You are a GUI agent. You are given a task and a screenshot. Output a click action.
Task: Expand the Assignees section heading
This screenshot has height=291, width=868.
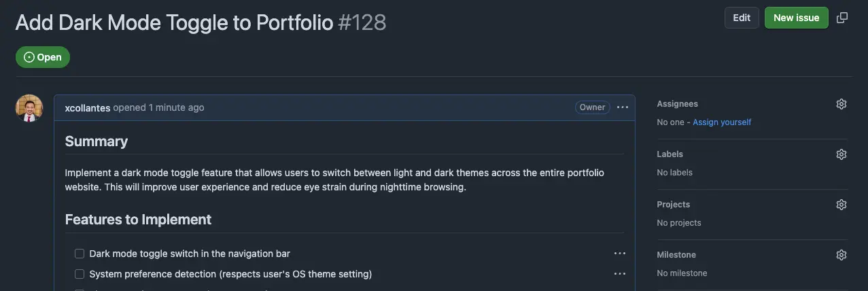[678, 104]
